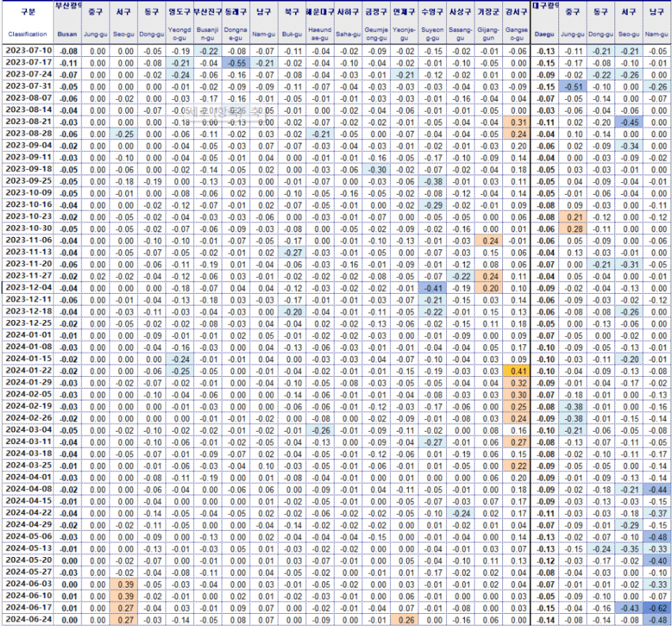This screenshot has height=627, width=672.
Task: Click the Busan column header
Action: 68,23
